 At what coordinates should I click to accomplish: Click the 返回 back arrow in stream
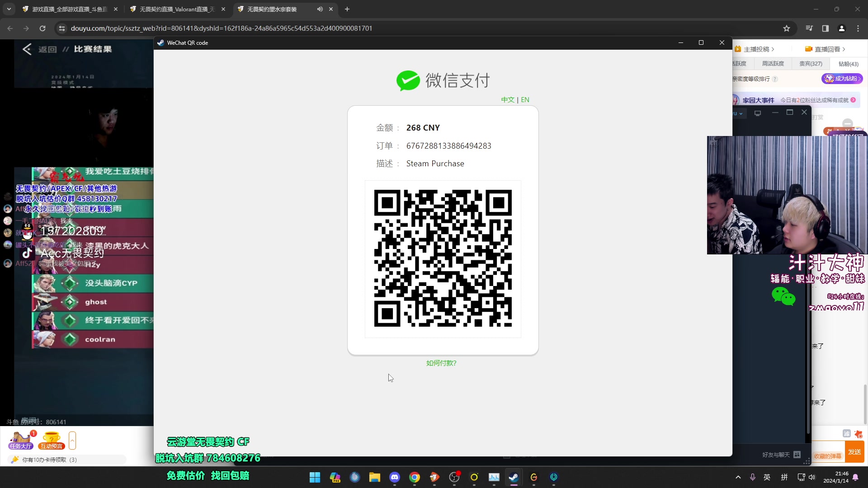pos(27,49)
